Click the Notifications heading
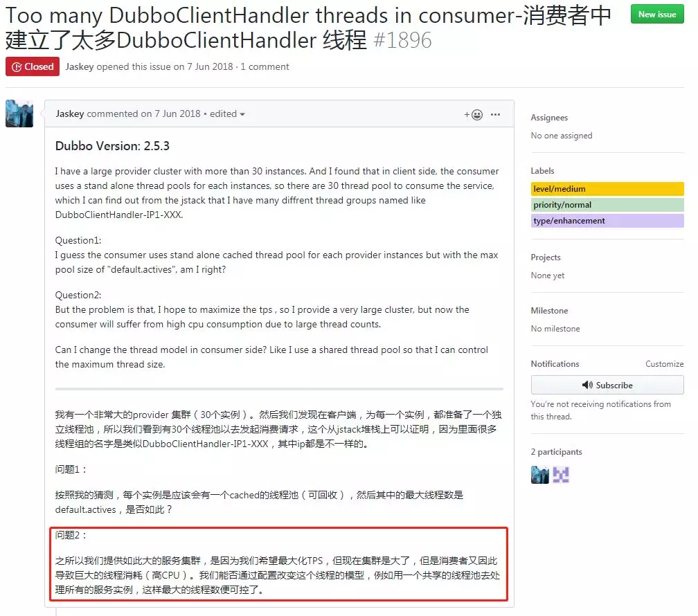Image resolution: width=698 pixels, height=616 pixels. [x=555, y=364]
